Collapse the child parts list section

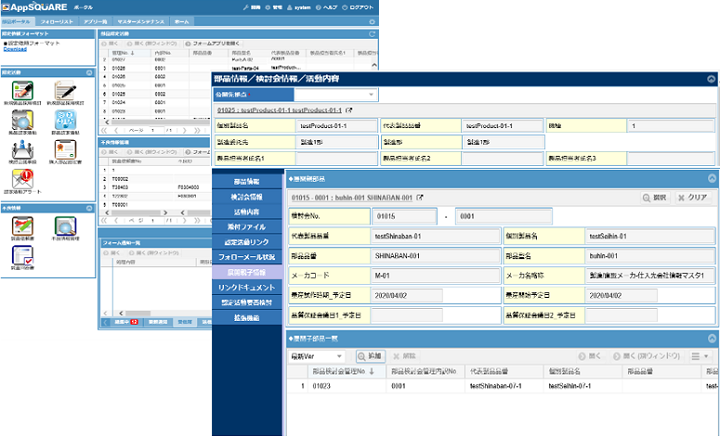click(x=711, y=338)
